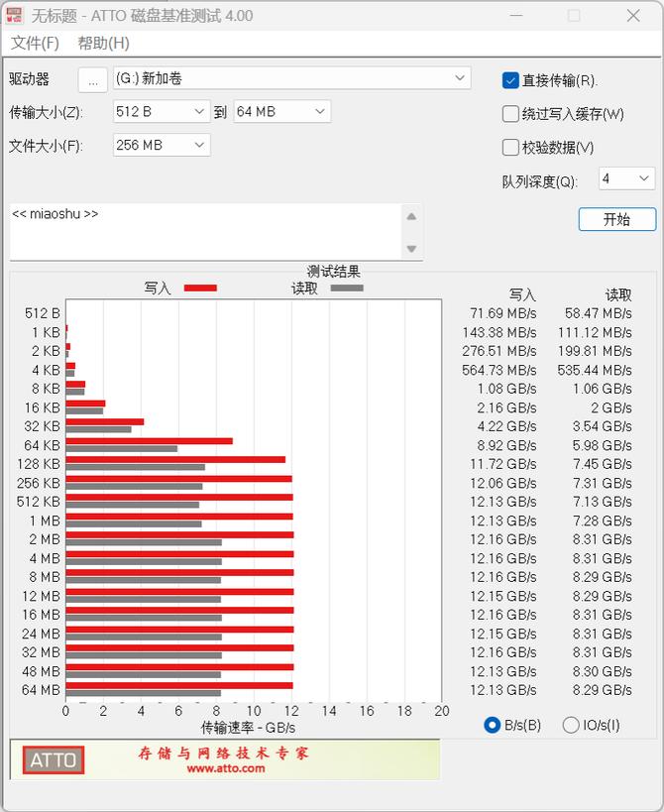Click the 1.08 GB/s write value
The height and width of the screenshot is (812, 664).
(x=506, y=389)
